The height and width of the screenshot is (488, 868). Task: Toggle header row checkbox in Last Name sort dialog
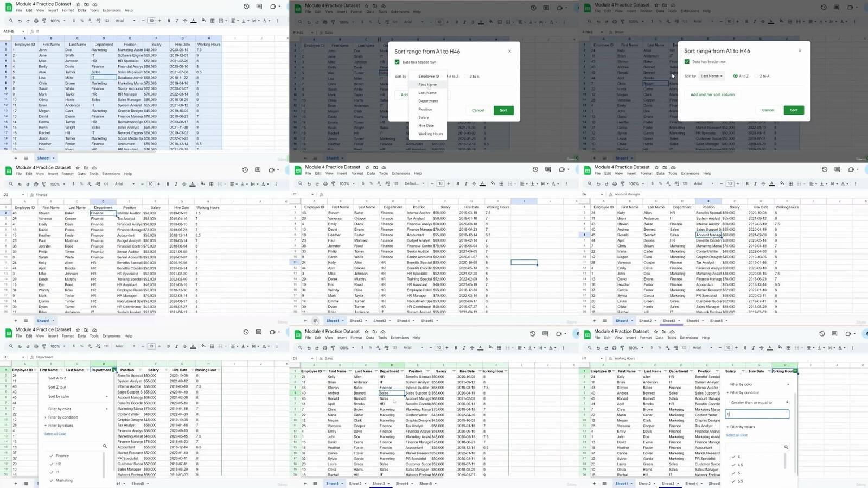pyautogui.click(x=687, y=61)
